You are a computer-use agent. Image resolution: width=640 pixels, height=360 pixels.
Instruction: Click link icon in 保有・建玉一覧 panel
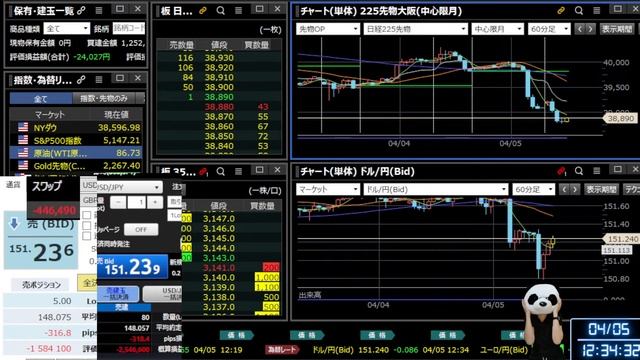(81, 11)
